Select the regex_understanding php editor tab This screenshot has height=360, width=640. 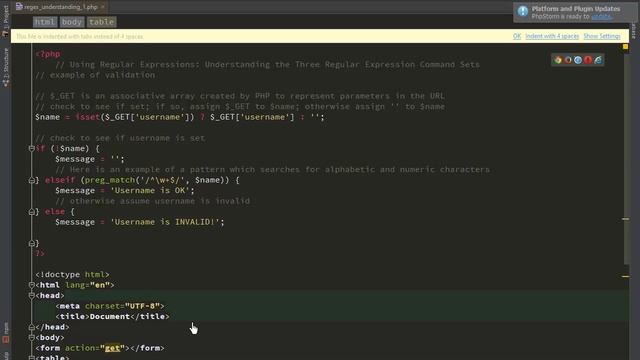[60, 7]
